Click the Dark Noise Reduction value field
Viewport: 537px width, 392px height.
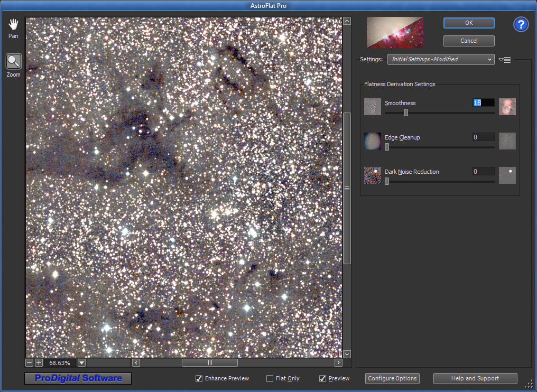pyautogui.click(x=483, y=171)
